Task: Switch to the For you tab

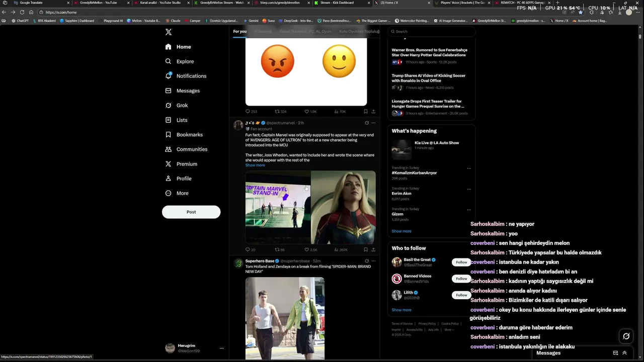Action: pos(240,31)
